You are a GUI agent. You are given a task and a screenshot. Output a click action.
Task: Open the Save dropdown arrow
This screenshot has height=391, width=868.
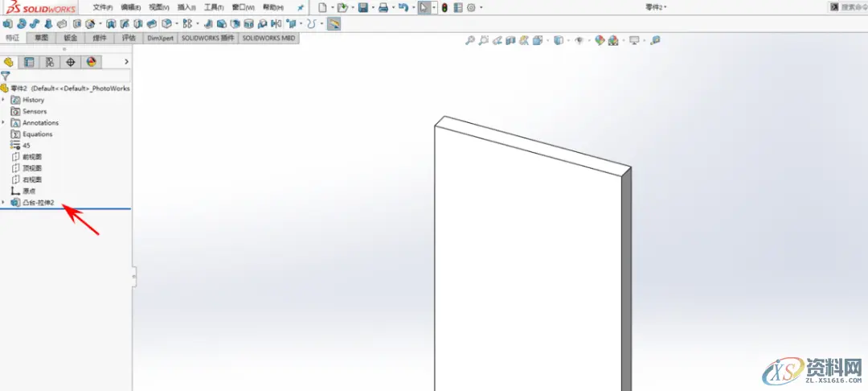(x=373, y=8)
